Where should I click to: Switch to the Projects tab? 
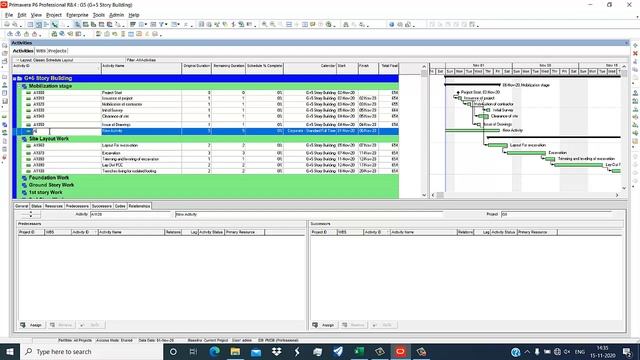click(x=57, y=51)
